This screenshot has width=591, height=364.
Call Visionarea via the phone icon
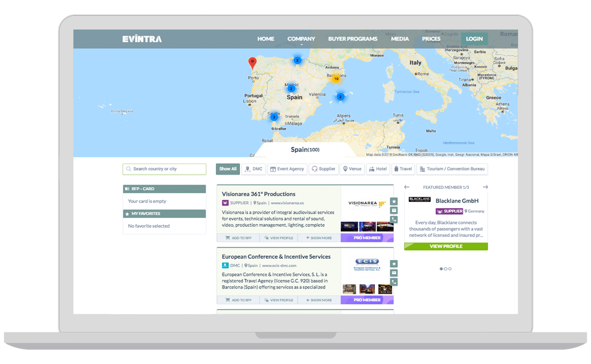394,219
